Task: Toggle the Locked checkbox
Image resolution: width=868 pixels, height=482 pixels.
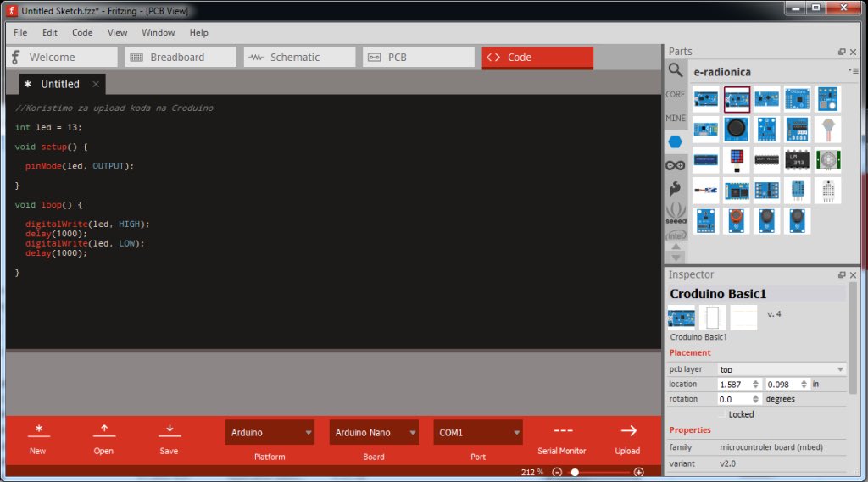Action: click(721, 414)
